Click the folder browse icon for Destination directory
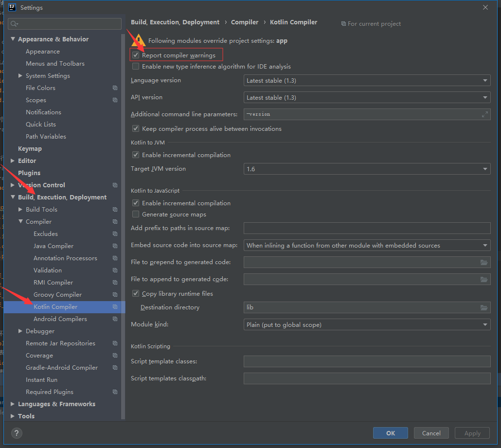501x448 pixels. click(x=484, y=307)
